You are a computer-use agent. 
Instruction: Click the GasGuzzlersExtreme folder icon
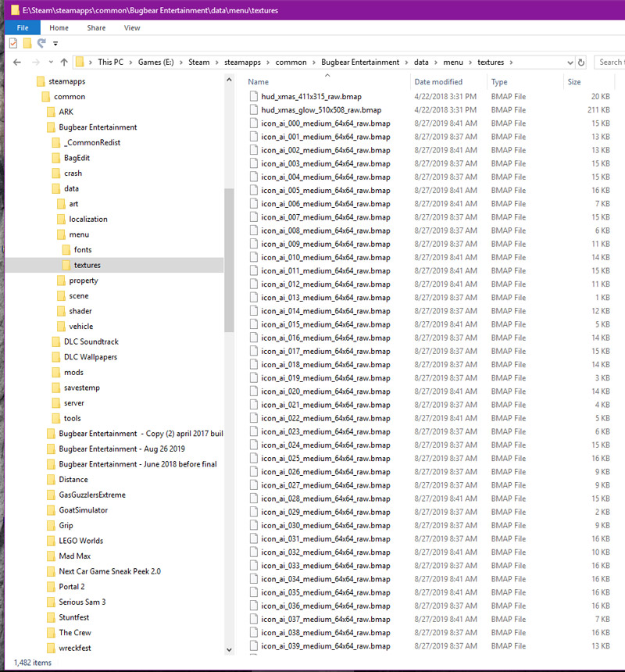51,495
